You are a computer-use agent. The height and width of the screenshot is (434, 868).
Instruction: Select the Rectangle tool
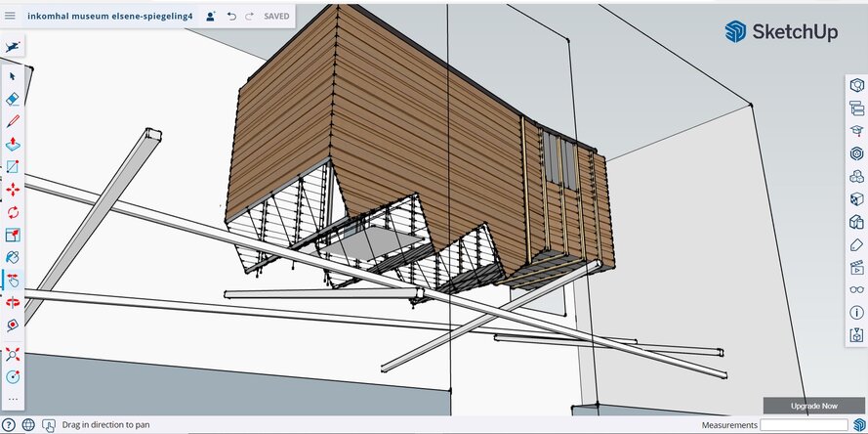[13, 167]
